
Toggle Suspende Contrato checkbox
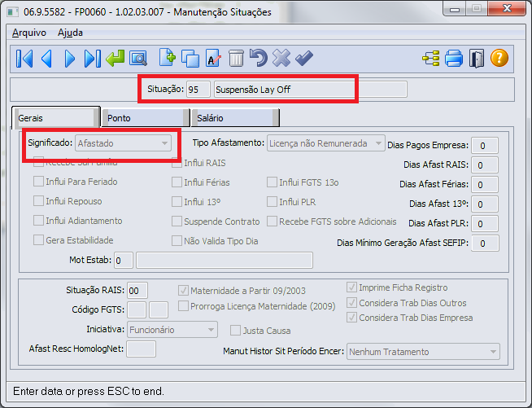pos(177,222)
